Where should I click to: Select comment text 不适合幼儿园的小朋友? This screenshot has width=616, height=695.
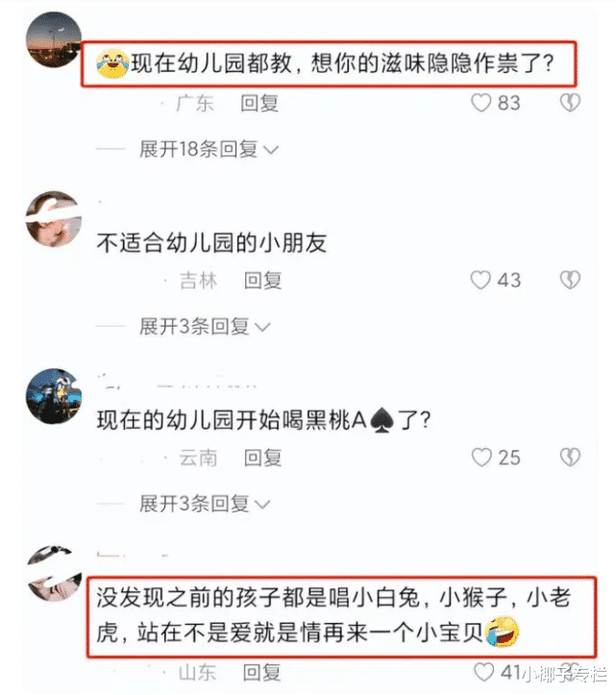[x=211, y=243]
